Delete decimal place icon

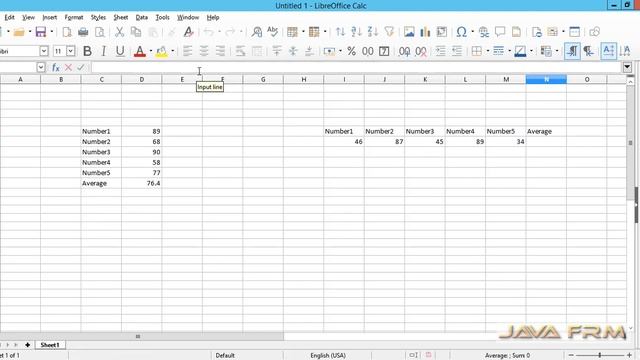(421, 51)
